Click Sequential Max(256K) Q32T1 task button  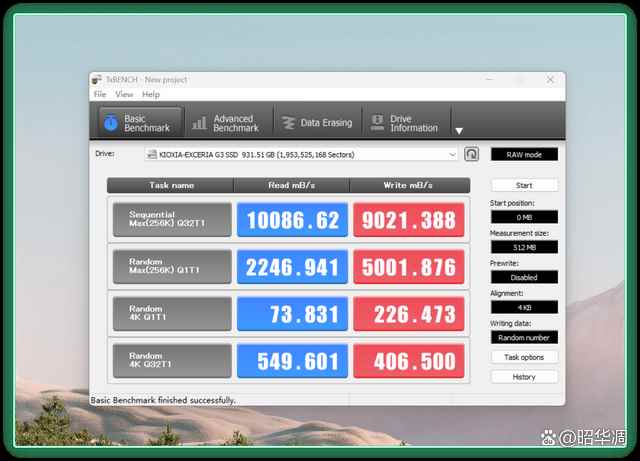[172, 220]
